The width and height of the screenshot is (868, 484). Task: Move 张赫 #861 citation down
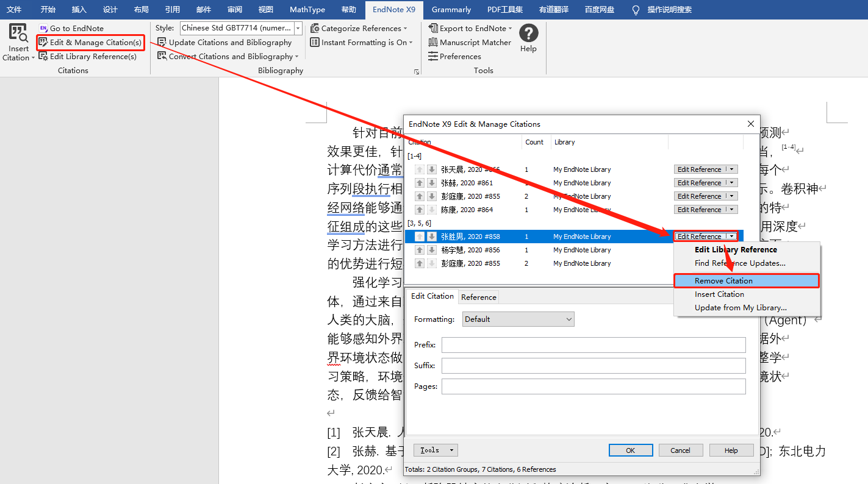[431, 183]
